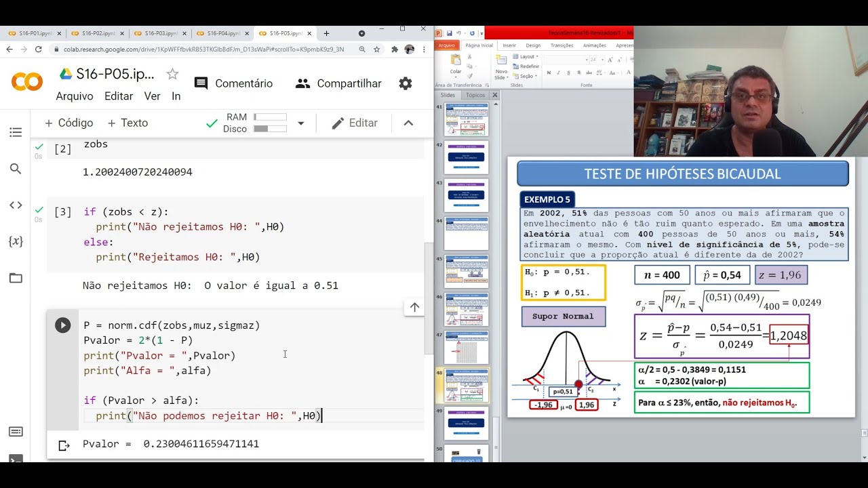The width and height of the screenshot is (868, 488).
Task: Star the S16-P05 notebook
Action: (173, 74)
